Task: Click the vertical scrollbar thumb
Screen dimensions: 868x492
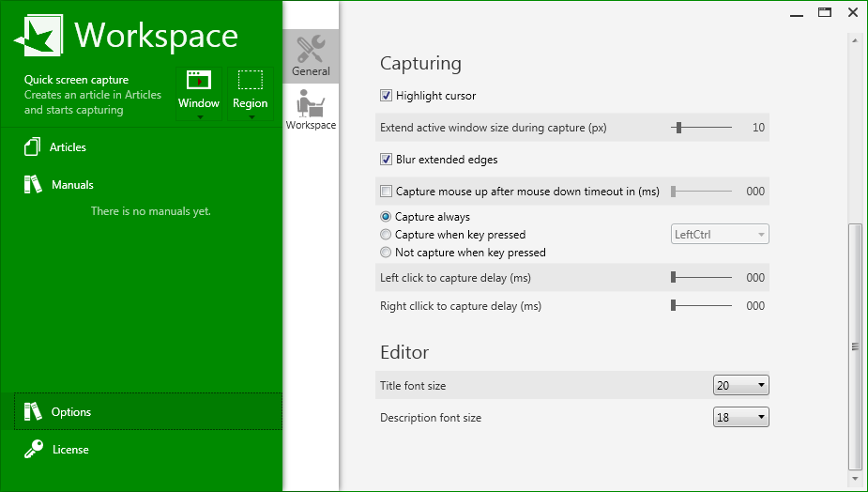Action: [x=854, y=346]
